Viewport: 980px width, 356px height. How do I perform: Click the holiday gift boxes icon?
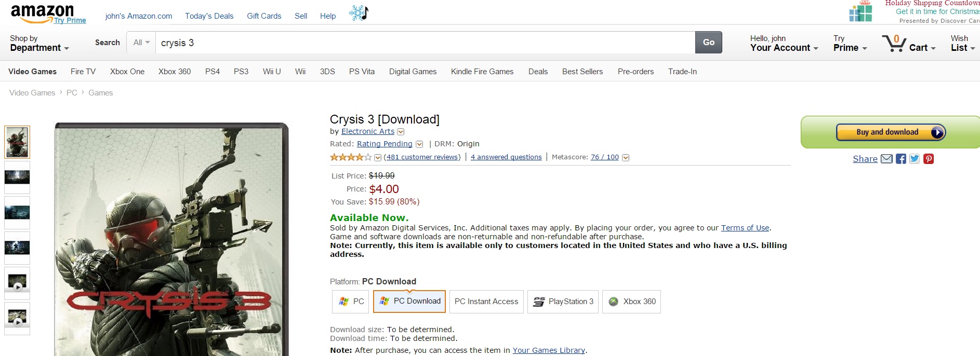pyautogui.click(x=860, y=12)
